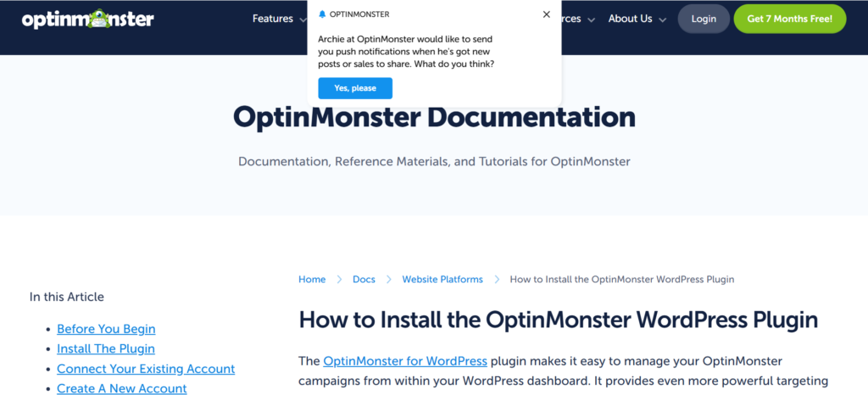Click the 'Documentation, Reference Materials, and Tutorials' subtitle
Image resolution: width=868 pixels, height=395 pixels.
[434, 162]
